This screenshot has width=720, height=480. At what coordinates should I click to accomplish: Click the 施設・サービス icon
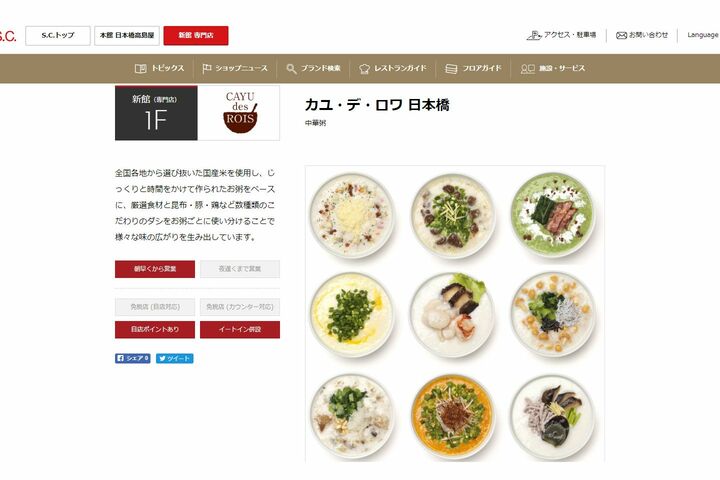(x=528, y=69)
